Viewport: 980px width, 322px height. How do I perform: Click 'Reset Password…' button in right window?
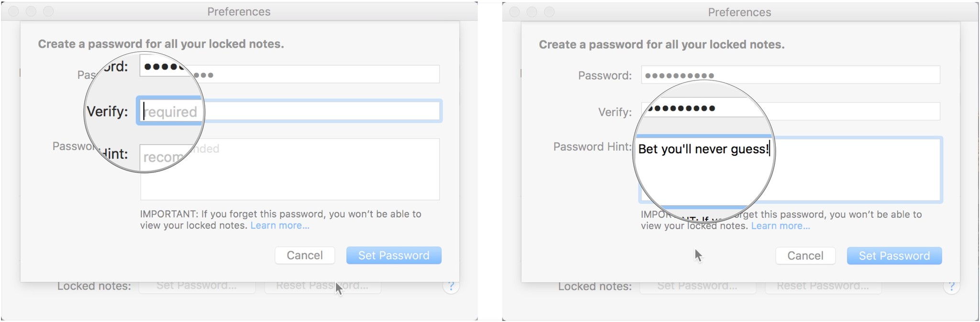(823, 287)
